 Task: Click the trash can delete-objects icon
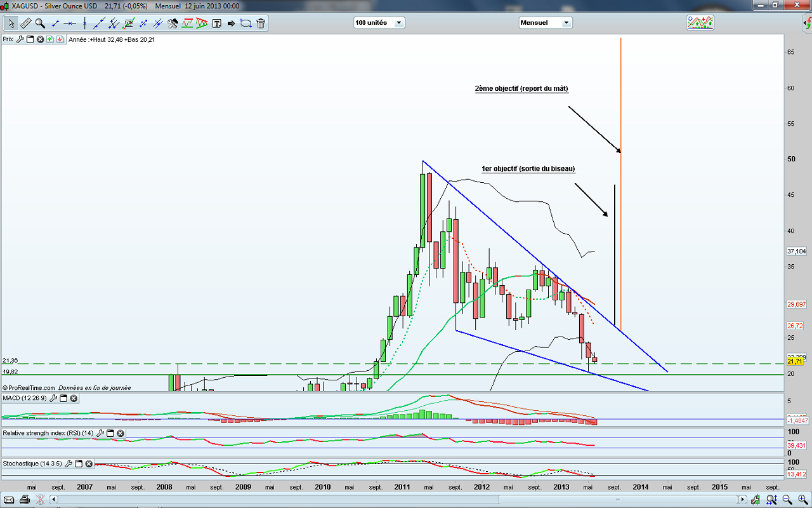coord(261,23)
